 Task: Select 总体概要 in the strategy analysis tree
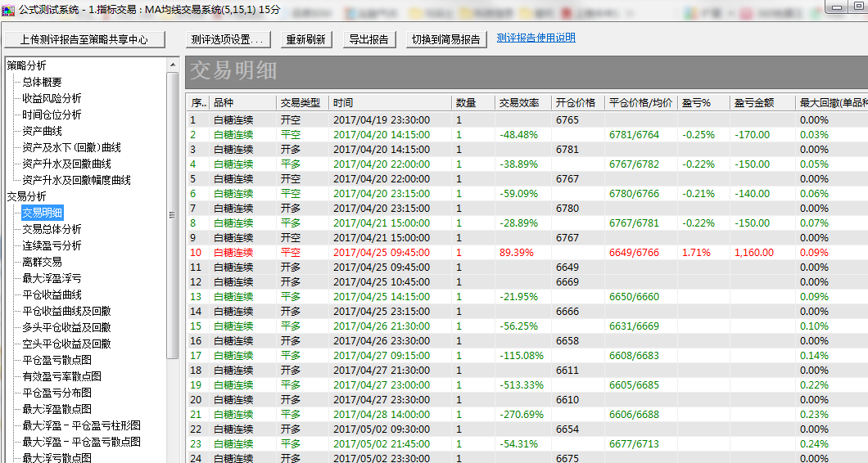tap(42, 82)
